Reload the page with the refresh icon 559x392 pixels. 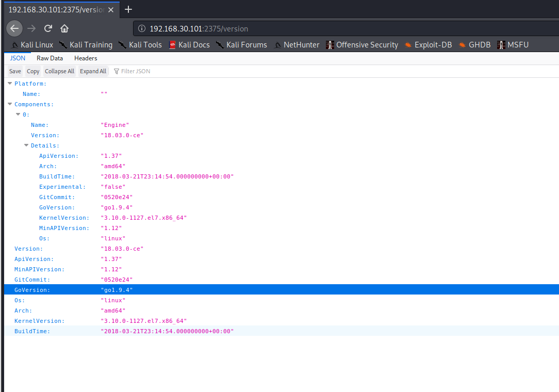click(x=48, y=28)
